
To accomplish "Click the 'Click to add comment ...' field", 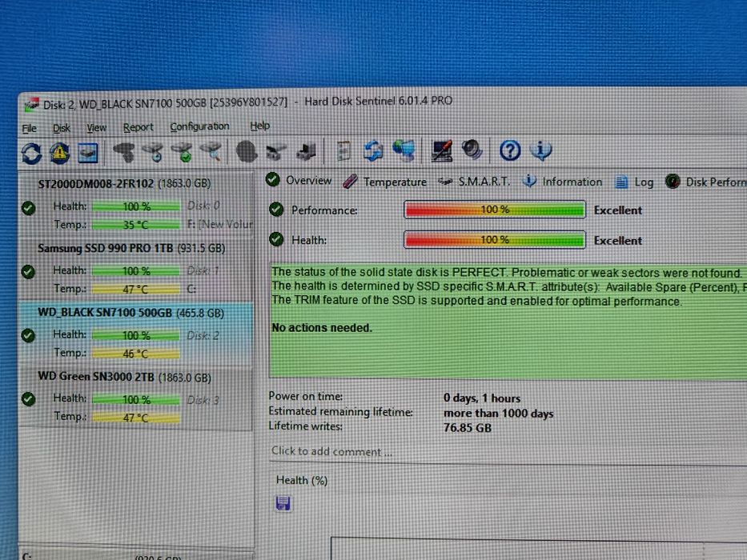I will coord(508,451).
